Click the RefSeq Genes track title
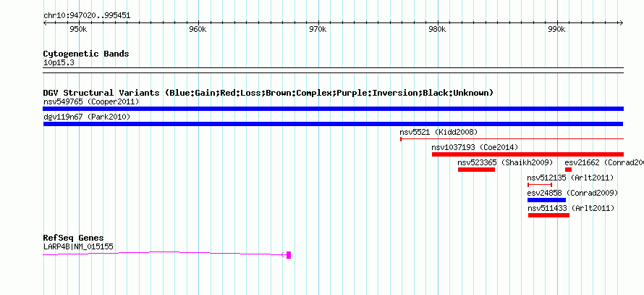The image size is (644, 295). tap(74, 238)
